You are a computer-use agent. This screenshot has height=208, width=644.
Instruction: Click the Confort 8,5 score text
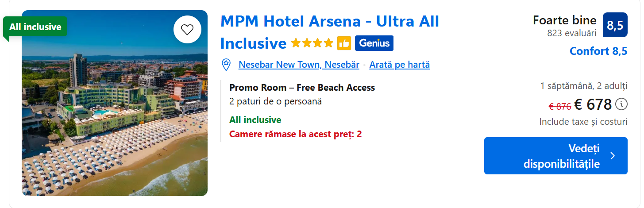pos(598,51)
